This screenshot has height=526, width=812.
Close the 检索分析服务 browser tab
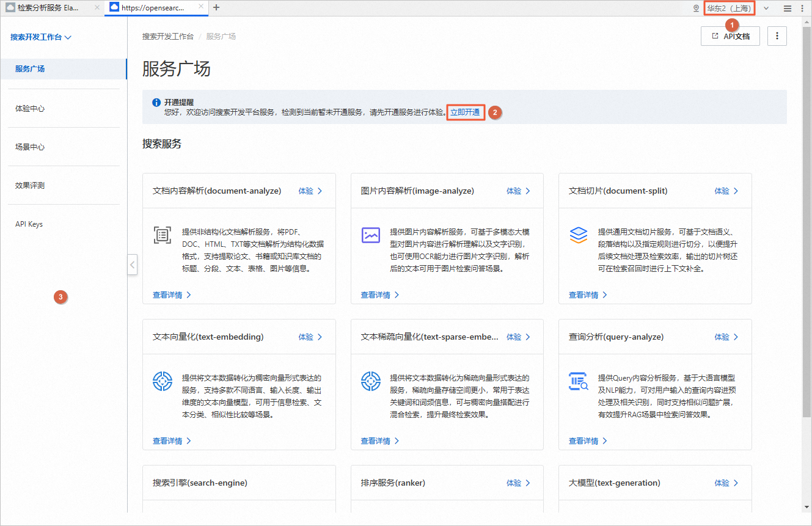pos(97,8)
